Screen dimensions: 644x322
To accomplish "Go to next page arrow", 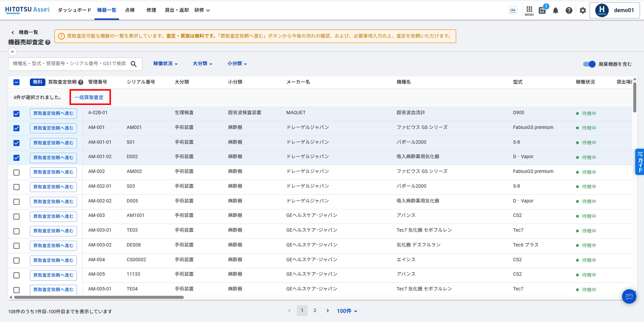I will 328,311.
